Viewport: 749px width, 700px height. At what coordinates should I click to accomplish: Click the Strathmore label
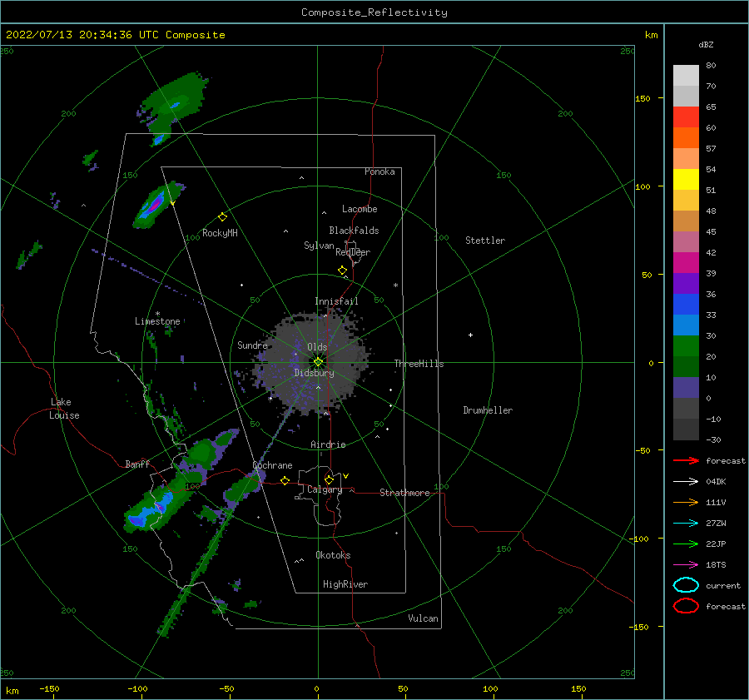[x=405, y=493]
